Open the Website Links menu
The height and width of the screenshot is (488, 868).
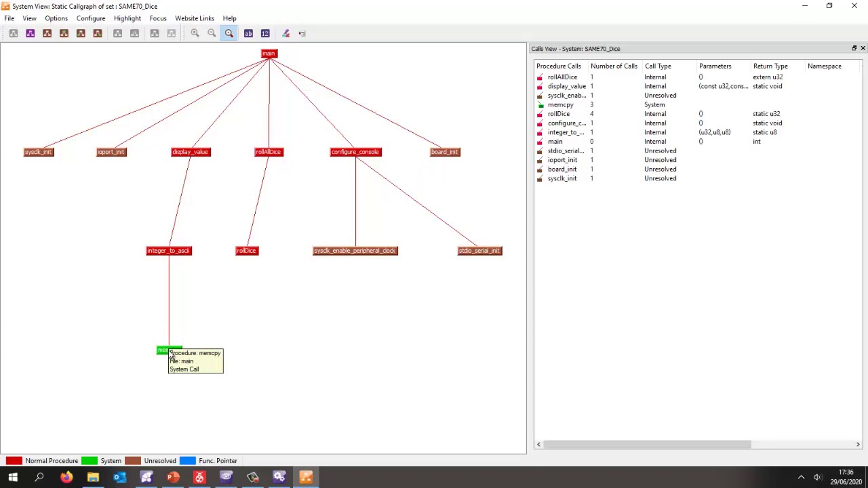click(195, 18)
